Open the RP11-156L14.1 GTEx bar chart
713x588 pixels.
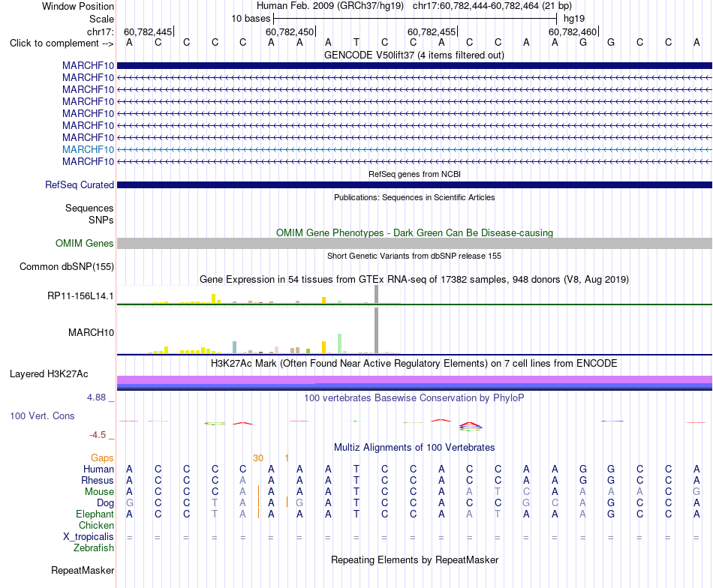[259, 295]
